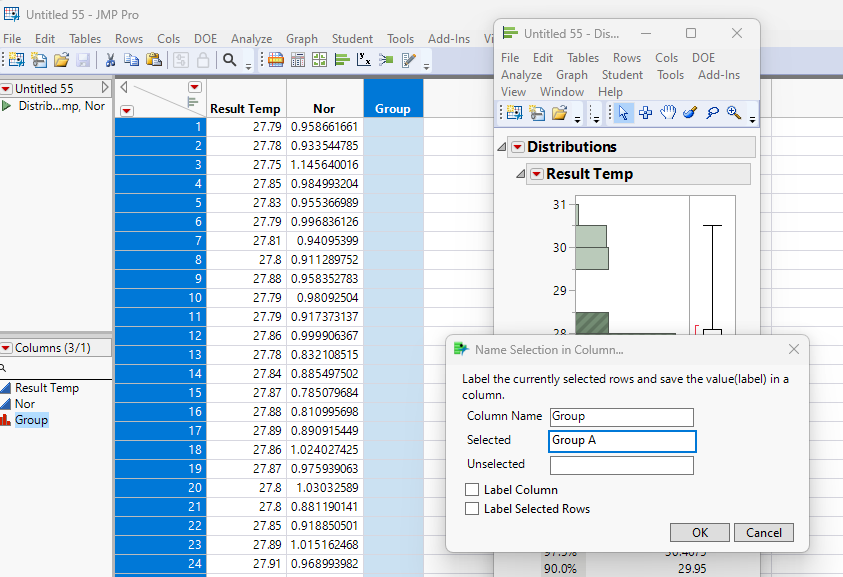The image size is (843, 577).
Task: Open the Distributions red triangle menu
Action: (518, 147)
